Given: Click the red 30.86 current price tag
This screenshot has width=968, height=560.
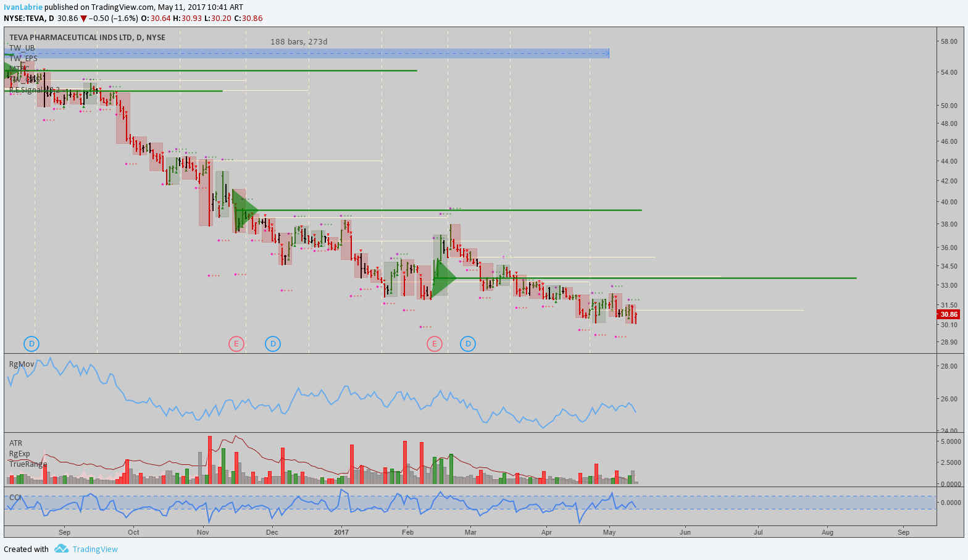Looking at the screenshot, I should (x=948, y=314).
